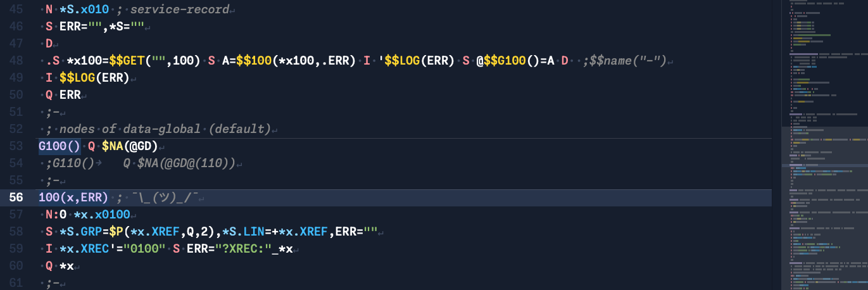Click line number 48 in the gutter
The width and height of the screenshot is (868, 290).
click(x=16, y=61)
